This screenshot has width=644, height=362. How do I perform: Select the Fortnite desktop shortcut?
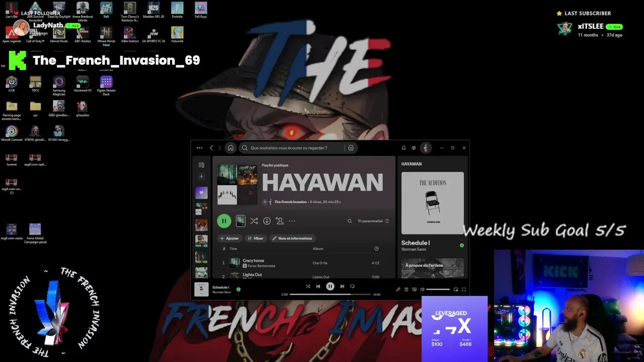pos(177,10)
